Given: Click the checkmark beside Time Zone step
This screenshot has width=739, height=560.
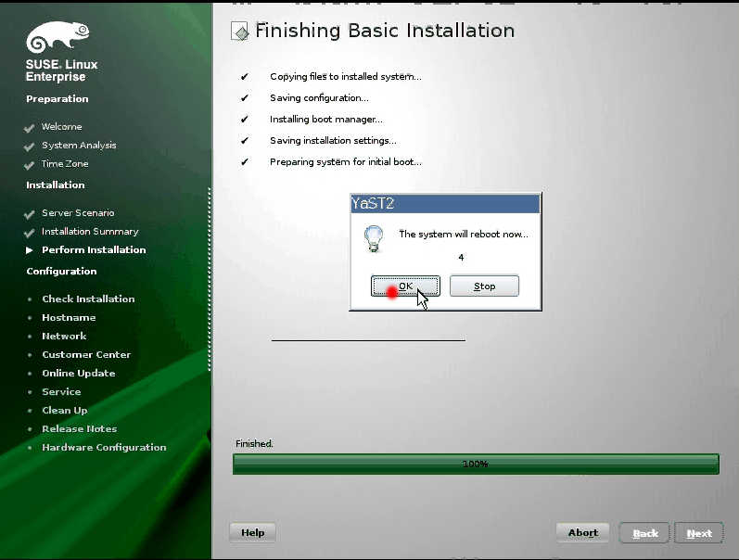Looking at the screenshot, I should 30,165.
